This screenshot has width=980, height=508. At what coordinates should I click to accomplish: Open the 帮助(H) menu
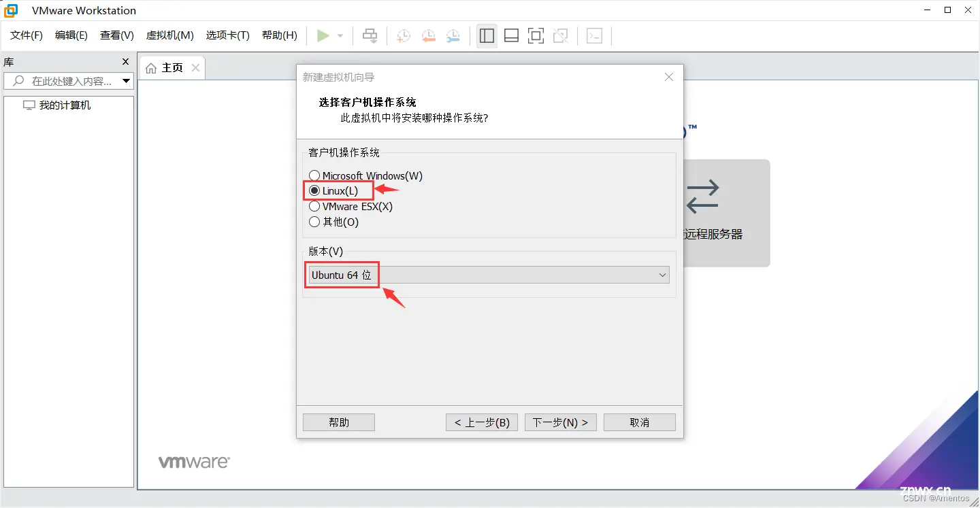280,35
